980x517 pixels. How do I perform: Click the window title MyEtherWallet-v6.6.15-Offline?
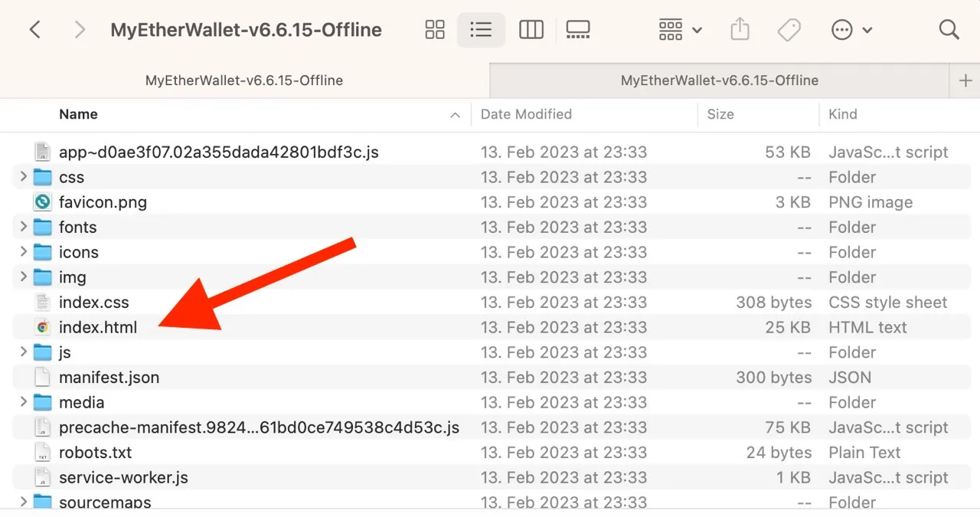click(x=246, y=30)
